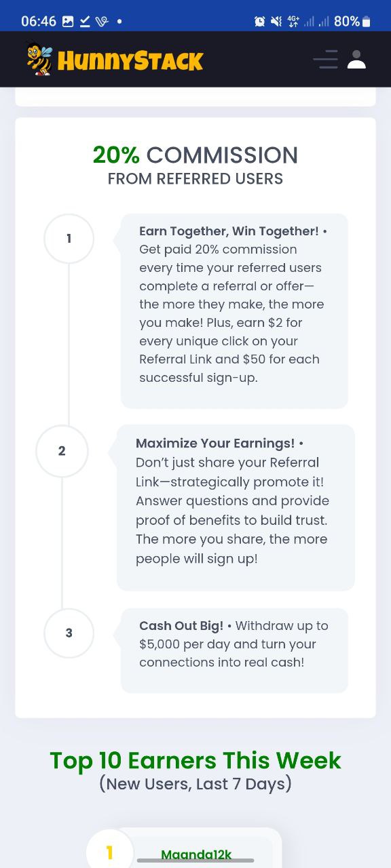Tap the rank 1 badge
Viewport: 391px width, 868px height.
[109, 852]
